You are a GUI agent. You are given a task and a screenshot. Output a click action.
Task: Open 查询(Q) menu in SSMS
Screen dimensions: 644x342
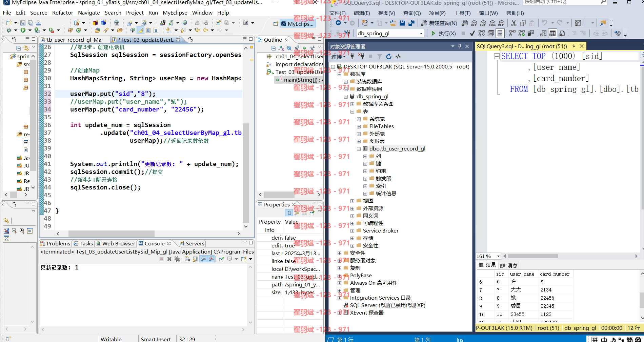[x=412, y=13]
